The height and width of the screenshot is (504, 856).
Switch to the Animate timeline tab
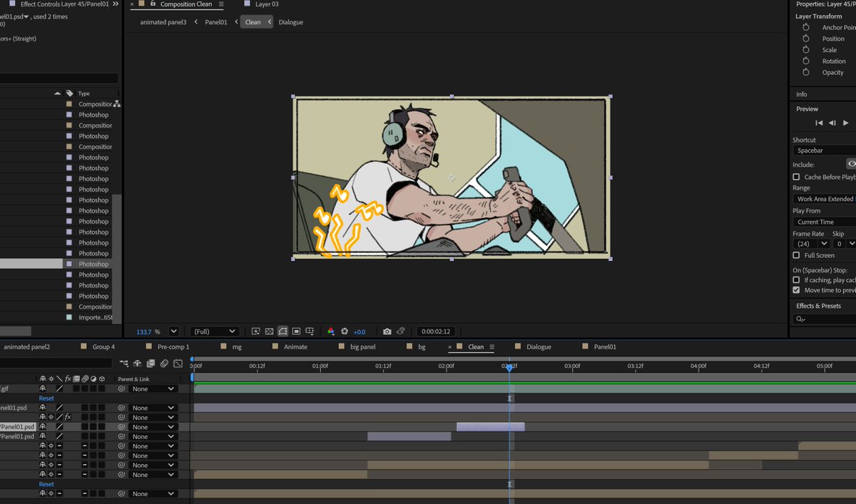click(x=295, y=347)
